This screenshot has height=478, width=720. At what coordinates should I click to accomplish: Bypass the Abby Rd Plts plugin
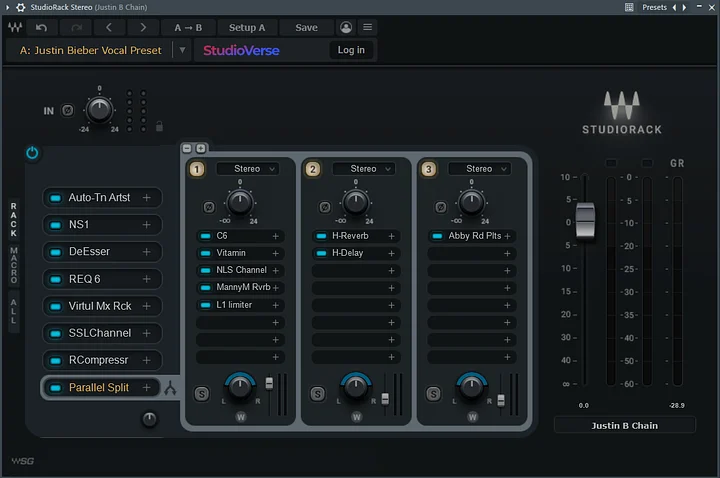click(x=437, y=236)
